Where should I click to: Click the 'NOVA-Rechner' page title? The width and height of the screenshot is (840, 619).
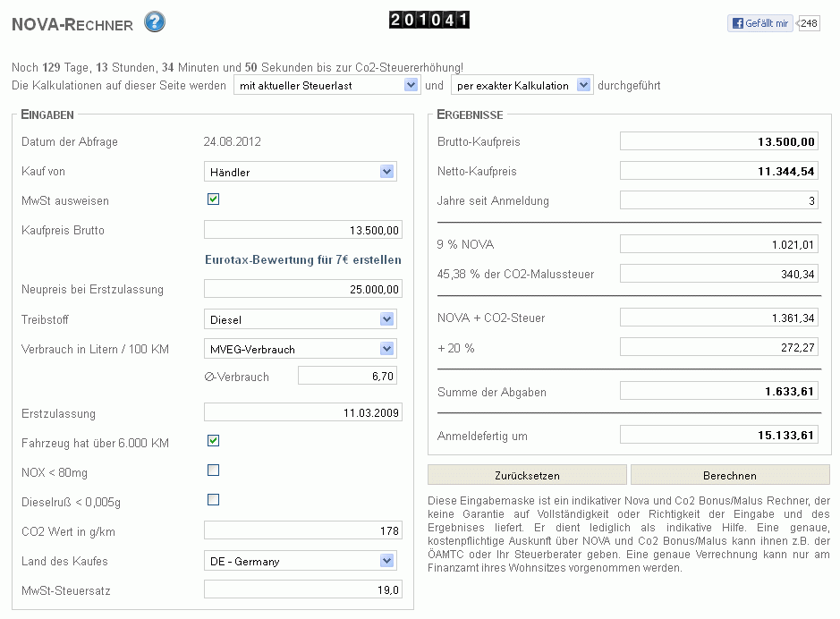coord(72,25)
